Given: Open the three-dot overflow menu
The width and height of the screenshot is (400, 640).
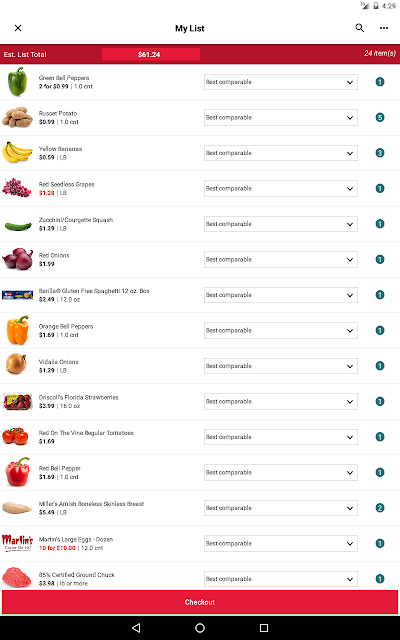Looking at the screenshot, I should click(x=384, y=28).
